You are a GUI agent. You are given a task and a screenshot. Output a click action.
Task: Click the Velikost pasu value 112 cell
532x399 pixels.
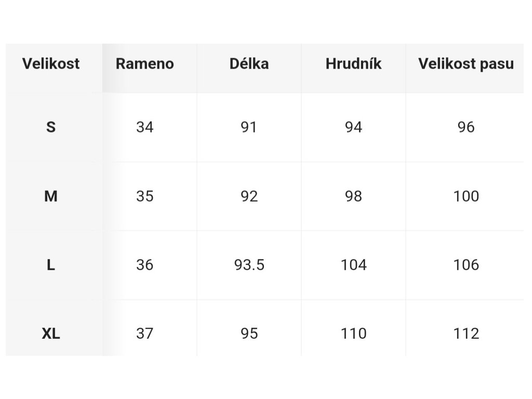coord(466,334)
